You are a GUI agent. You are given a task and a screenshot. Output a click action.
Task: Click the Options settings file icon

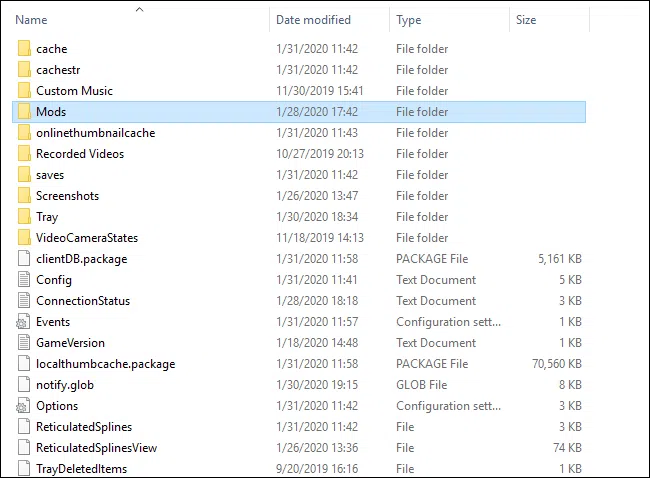[x=24, y=406]
